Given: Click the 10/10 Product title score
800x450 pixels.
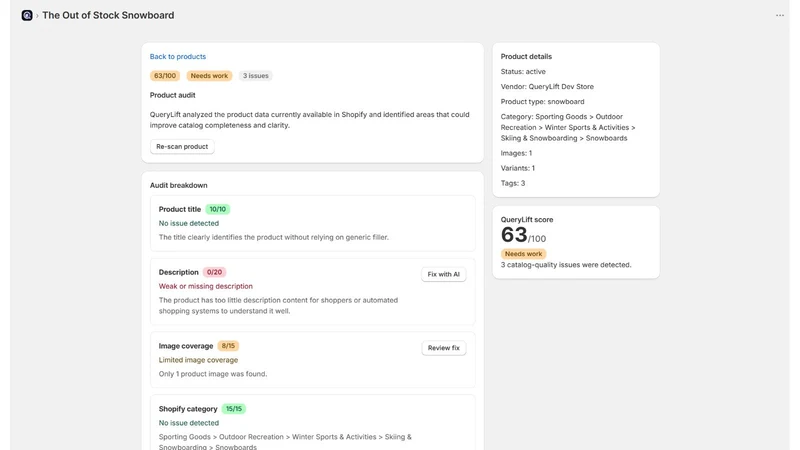Looking at the screenshot, I should coord(218,209).
